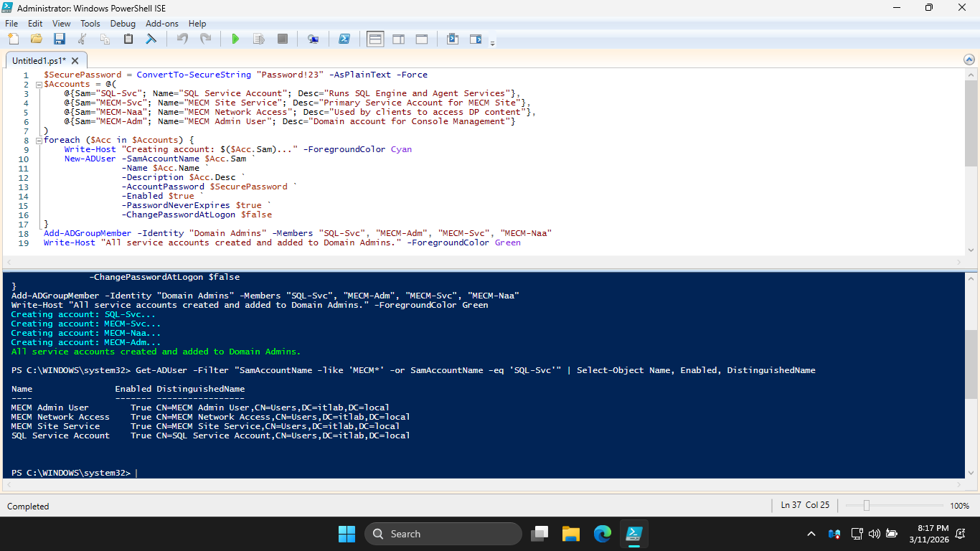The image size is (980, 551).
Task: Toggle Show Script Pane Maximized layout
Action: [422, 39]
